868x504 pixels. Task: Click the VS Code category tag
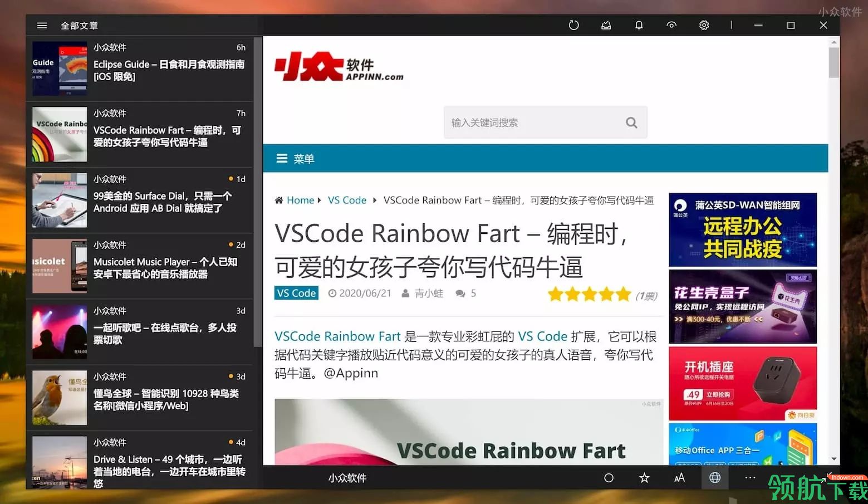296,293
